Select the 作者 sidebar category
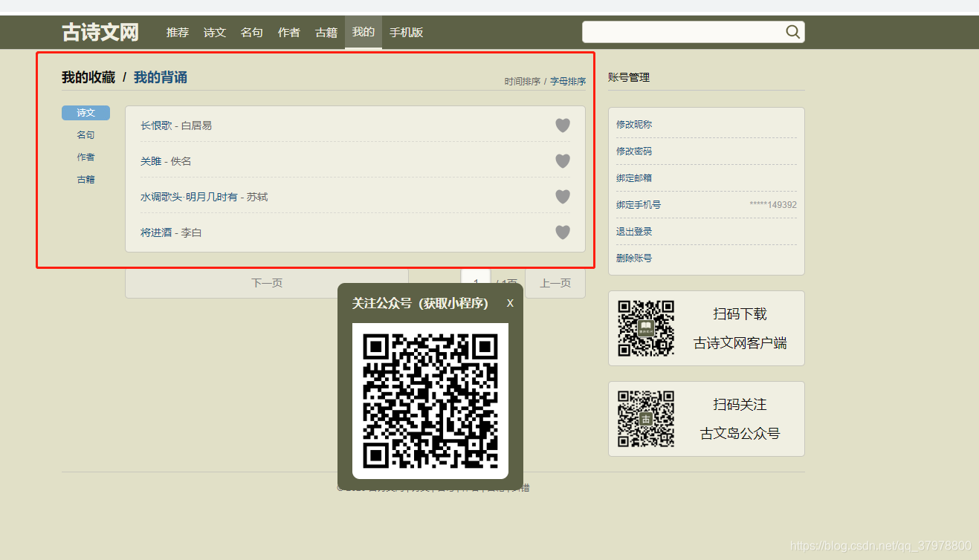This screenshot has height=560, width=979. 85,157
